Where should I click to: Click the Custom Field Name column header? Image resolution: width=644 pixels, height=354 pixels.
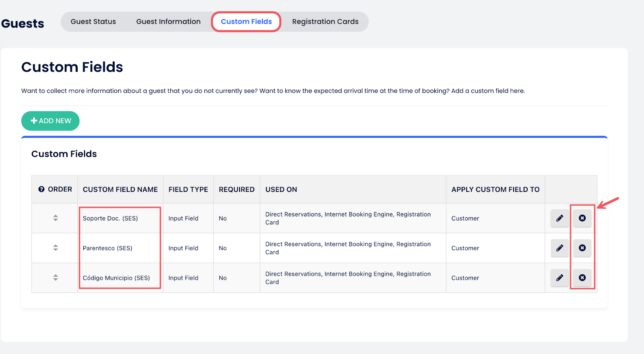[120, 189]
